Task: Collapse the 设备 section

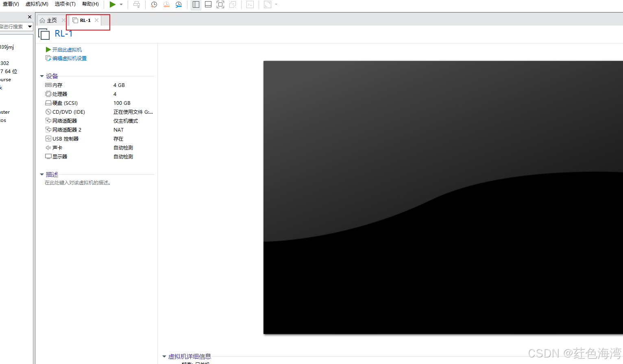Action: point(41,76)
